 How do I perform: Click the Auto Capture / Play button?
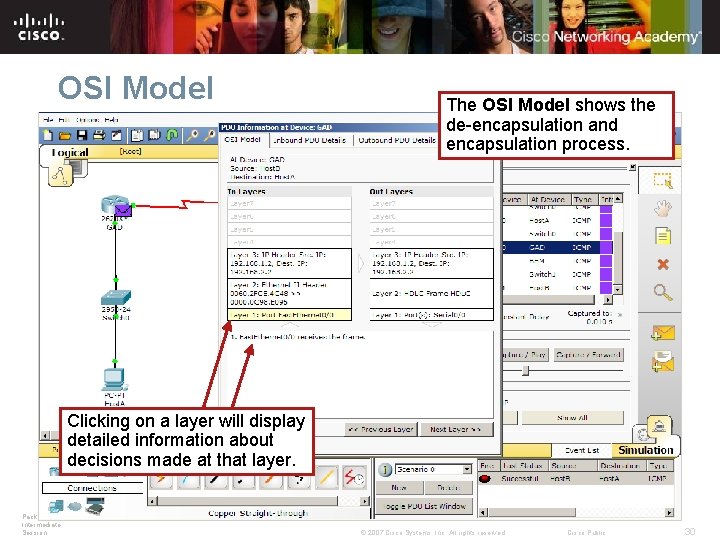coord(525,354)
